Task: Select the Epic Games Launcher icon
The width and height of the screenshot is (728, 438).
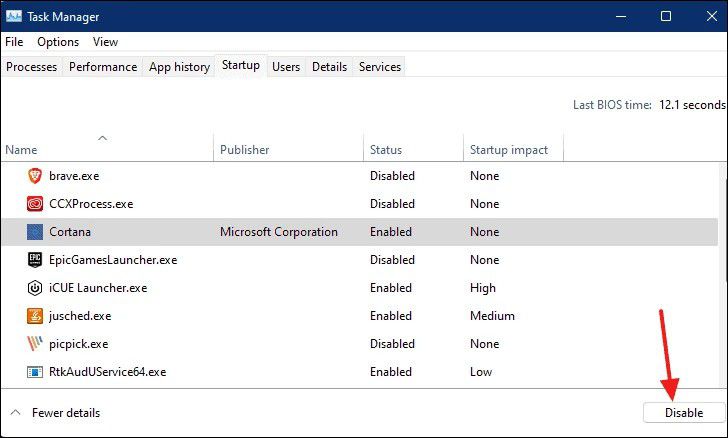Action: pyautogui.click(x=35, y=260)
